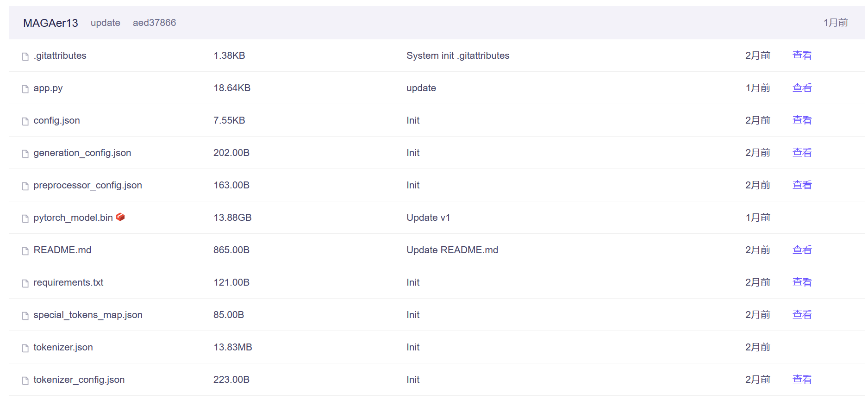Click 查看 link for .gitattributes
The width and height of the screenshot is (868, 412).
coord(802,56)
